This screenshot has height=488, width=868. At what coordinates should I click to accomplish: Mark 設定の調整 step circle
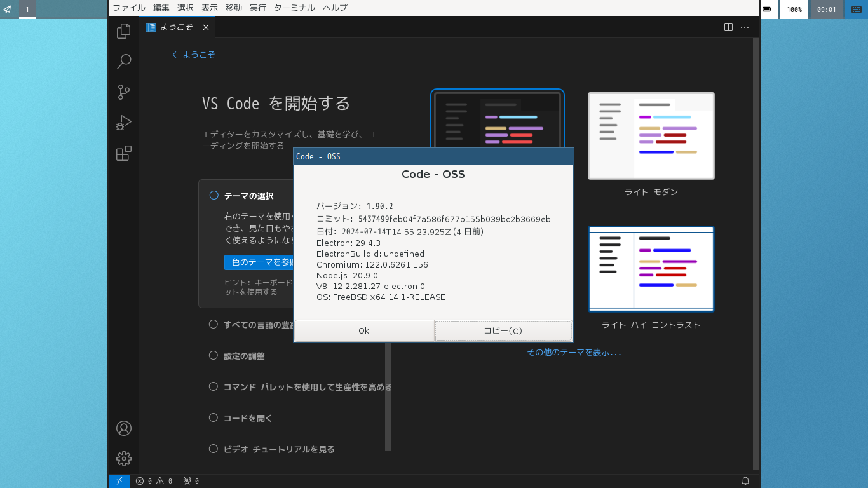(x=214, y=355)
